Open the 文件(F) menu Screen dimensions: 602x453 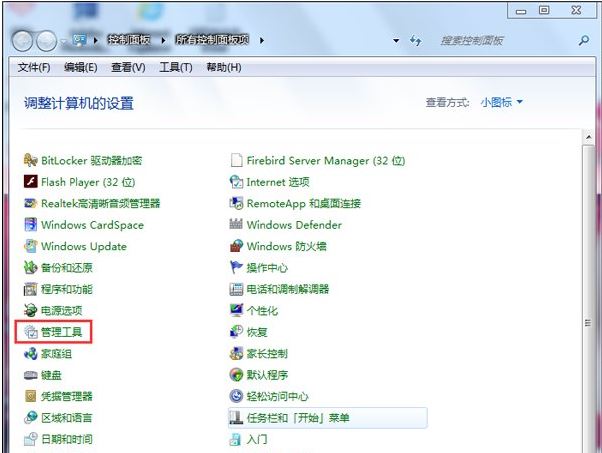click(x=34, y=68)
